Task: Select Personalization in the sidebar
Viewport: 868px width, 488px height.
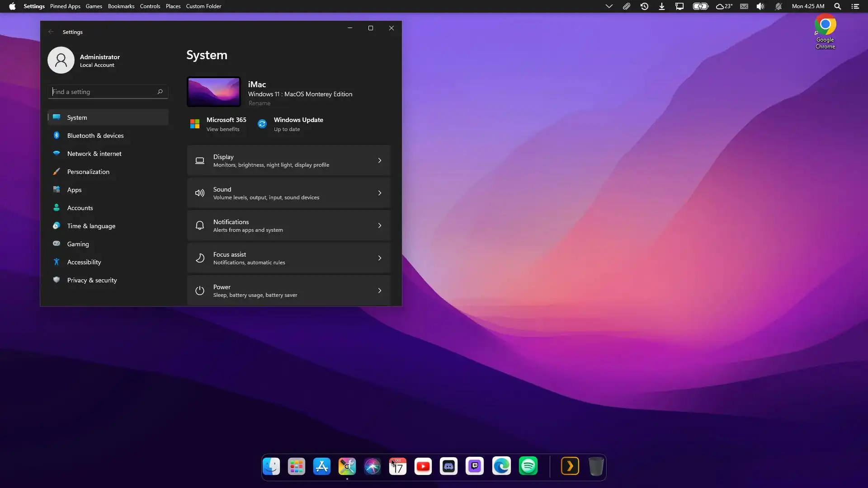Action: 88,172
